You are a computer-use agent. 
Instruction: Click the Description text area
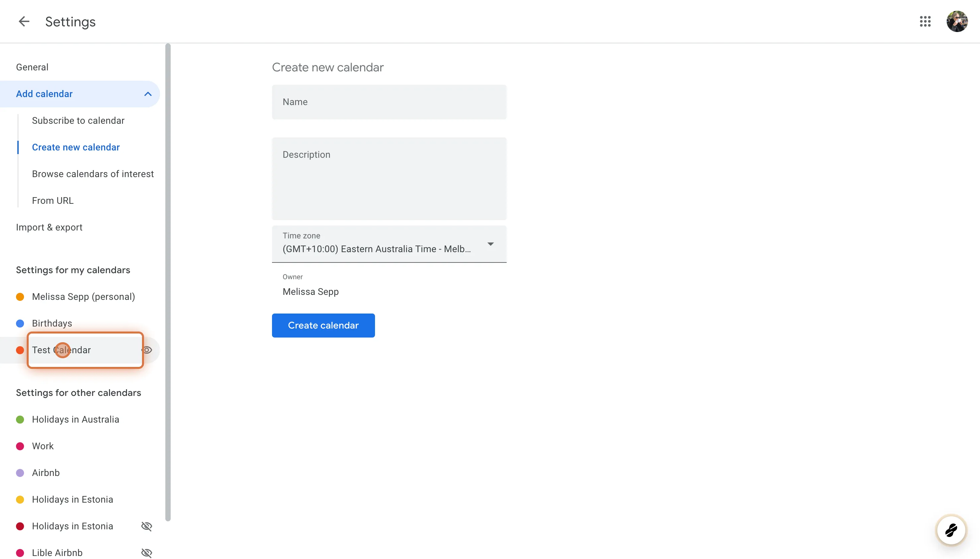tap(389, 179)
